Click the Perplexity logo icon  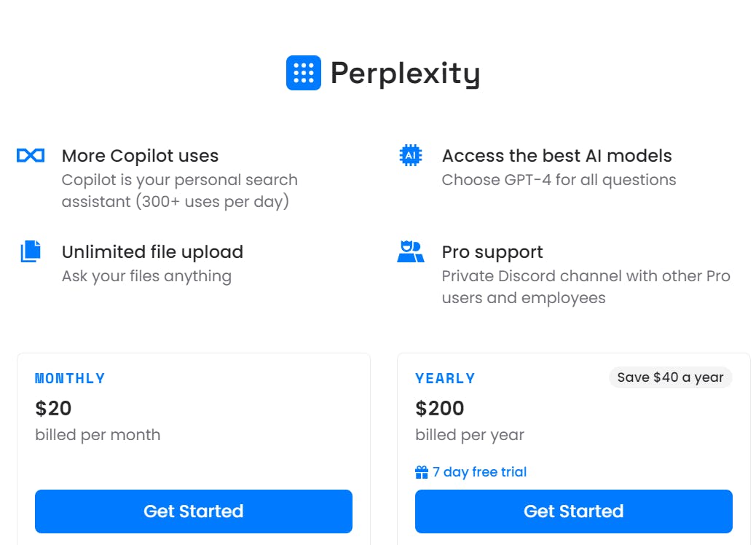click(303, 73)
